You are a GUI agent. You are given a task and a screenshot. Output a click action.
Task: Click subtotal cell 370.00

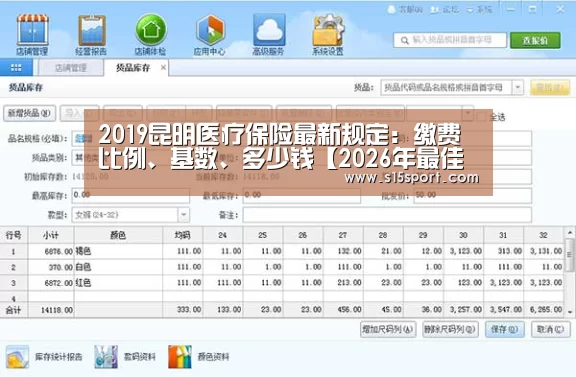click(x=51, y=267)
